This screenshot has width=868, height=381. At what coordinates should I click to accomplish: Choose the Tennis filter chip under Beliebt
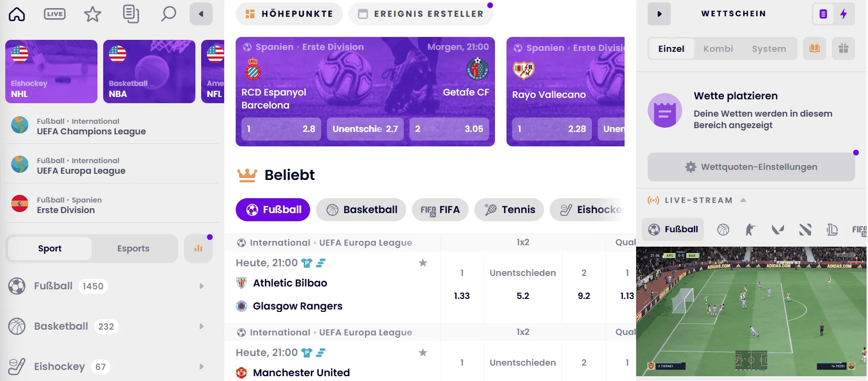(x=509, y=210)
